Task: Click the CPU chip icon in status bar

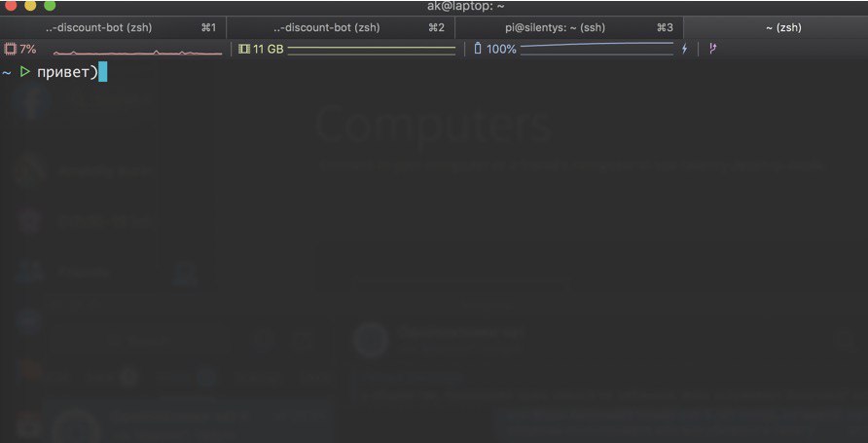Action: point(10,49)
